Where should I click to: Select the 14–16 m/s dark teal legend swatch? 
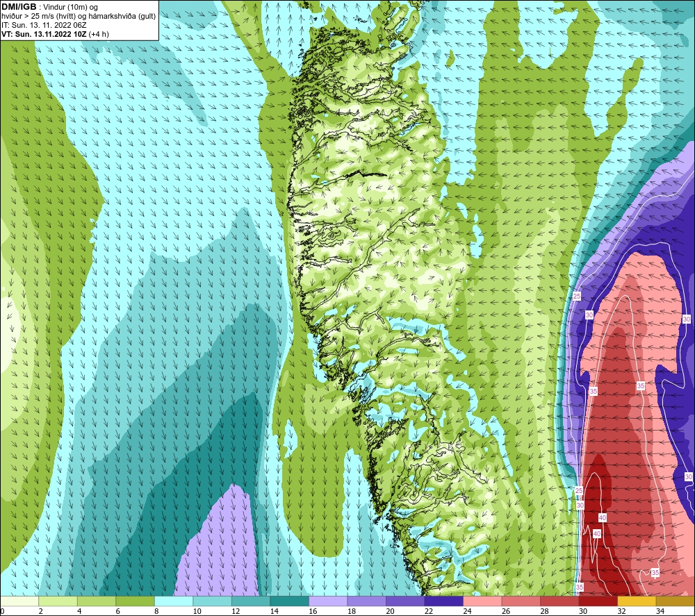click(x=289, y=601)
